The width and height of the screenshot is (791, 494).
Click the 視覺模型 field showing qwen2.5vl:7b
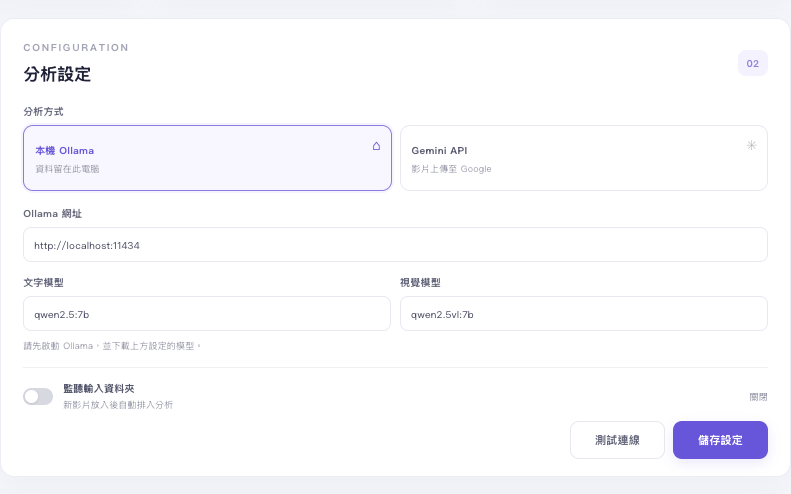point(584,314)
